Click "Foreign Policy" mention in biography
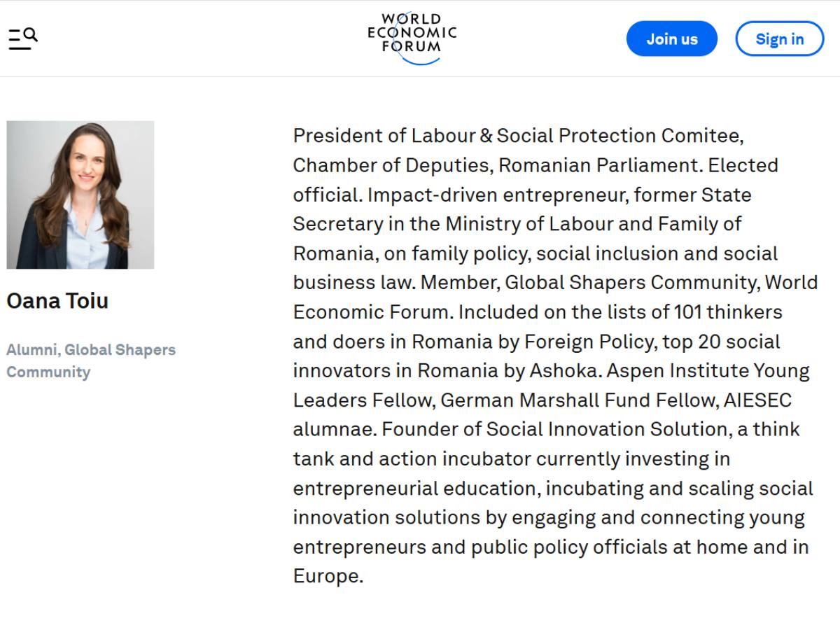This screenshot has height=630, width=840. [x=589, y=342]
